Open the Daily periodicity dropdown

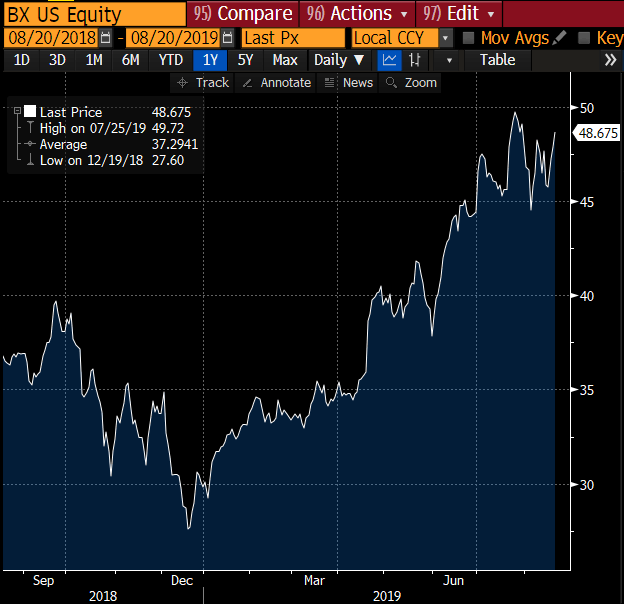(x=338, y=60)
